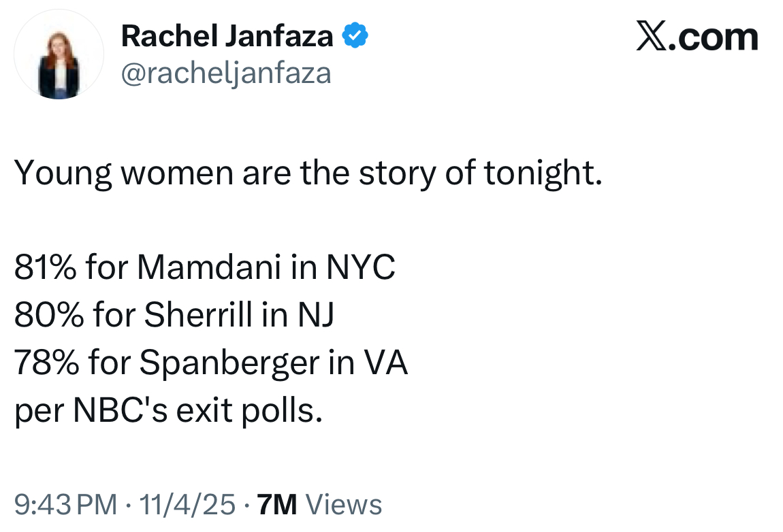The width and height of the screenshot is (783, 532).
Task: Open Rachel Janfaza's profile avatar
Action: pyautogui.click(x=59, y=54)
